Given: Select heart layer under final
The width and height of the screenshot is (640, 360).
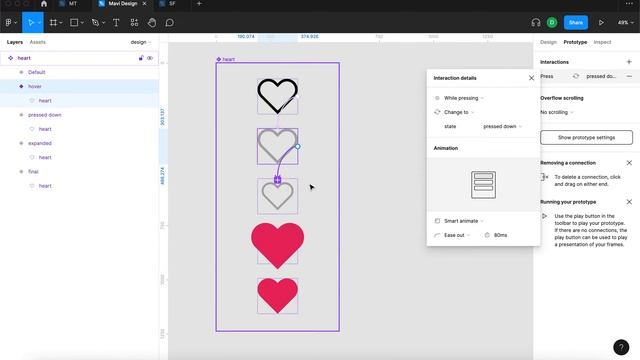Looking at the screenshot, I should click(79, 186).
